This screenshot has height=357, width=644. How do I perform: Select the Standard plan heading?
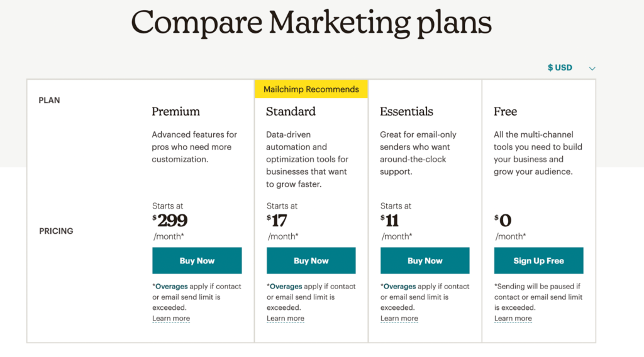pos(291,112)
